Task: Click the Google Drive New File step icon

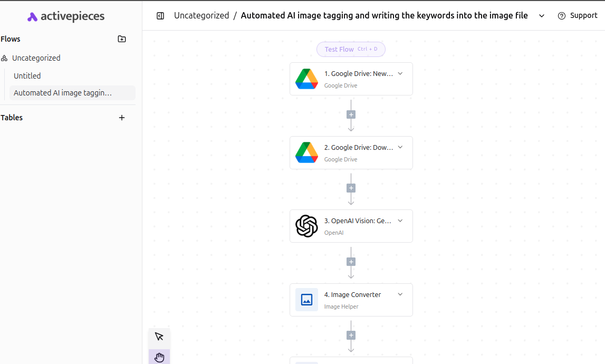Action: pyautogui.click(x=306, y=79)
